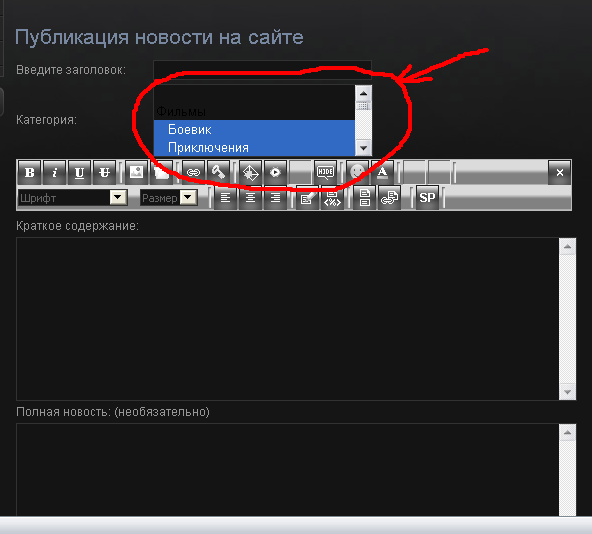Center align the text
This screenshot has height=534, width=592.
(x=250, y=197)
